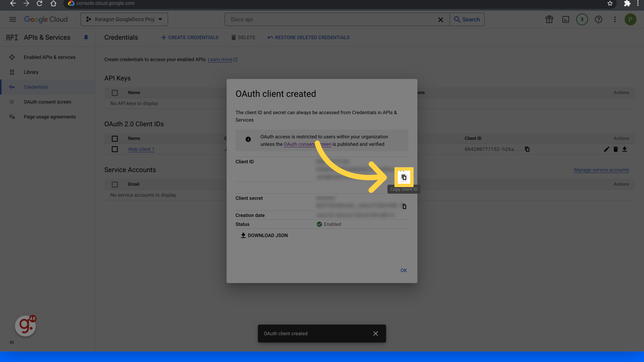This screenshot has height=362, width=644.
Task: Copy client secret in the dialog
Action: pyautogui.click(x=404, y=206)
